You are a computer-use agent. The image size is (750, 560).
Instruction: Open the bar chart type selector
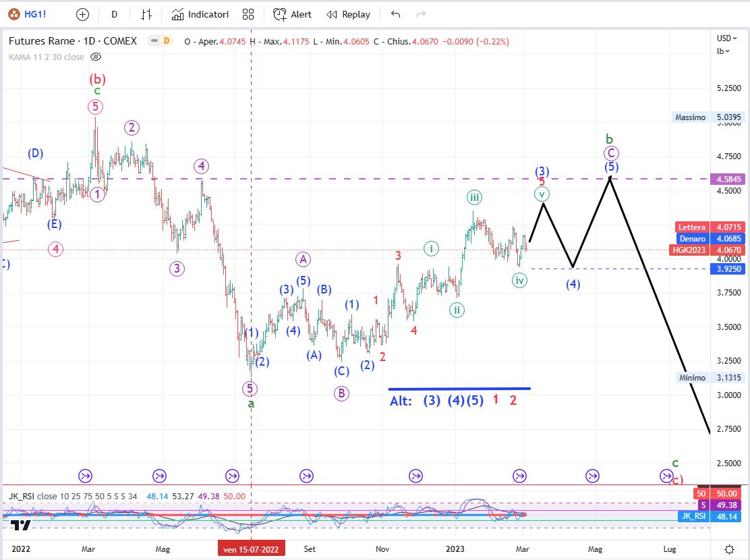(x=146, y=14)
